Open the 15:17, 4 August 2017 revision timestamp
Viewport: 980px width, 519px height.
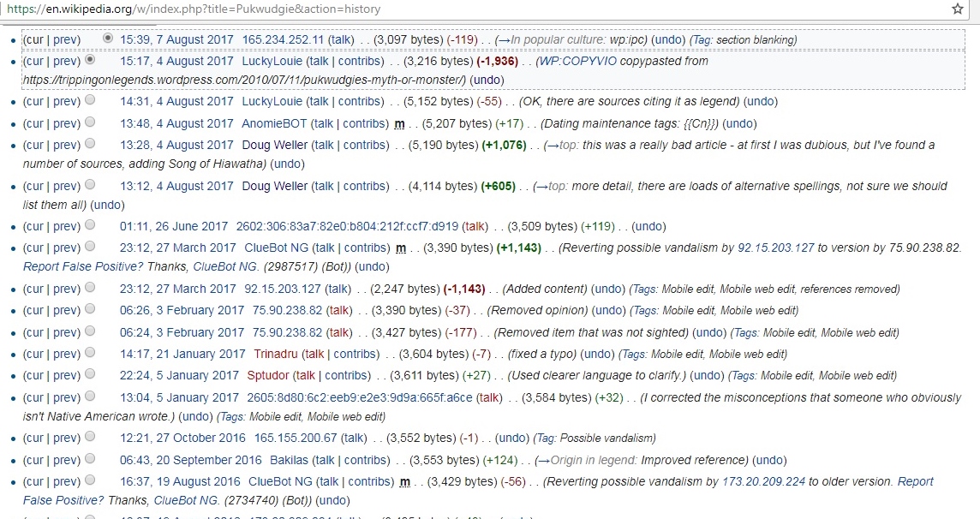tap(176, 61)
